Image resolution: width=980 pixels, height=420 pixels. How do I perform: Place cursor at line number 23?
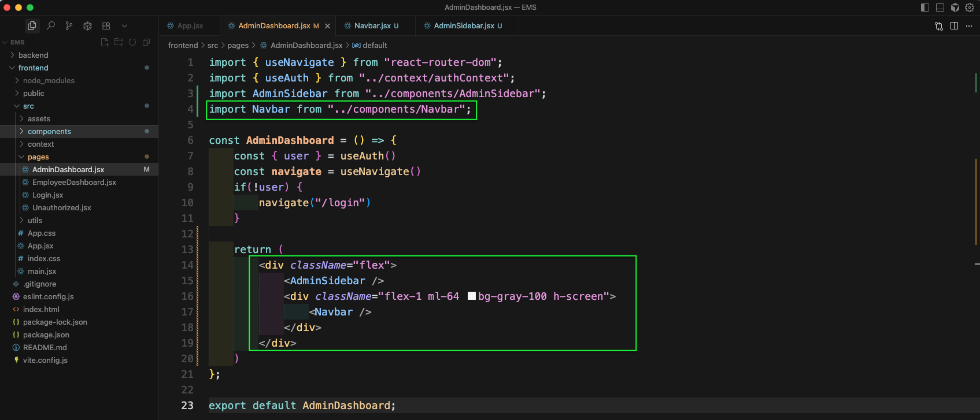(187, 405)
